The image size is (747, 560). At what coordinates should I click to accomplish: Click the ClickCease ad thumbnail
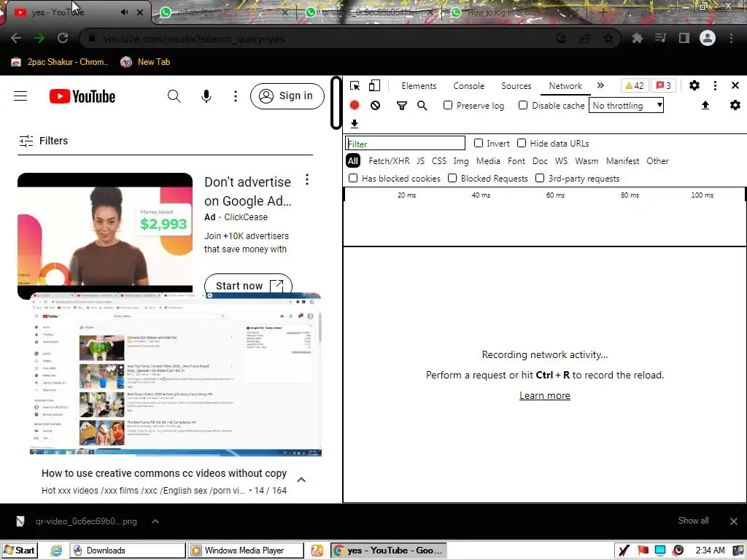(x=105, y=233)
